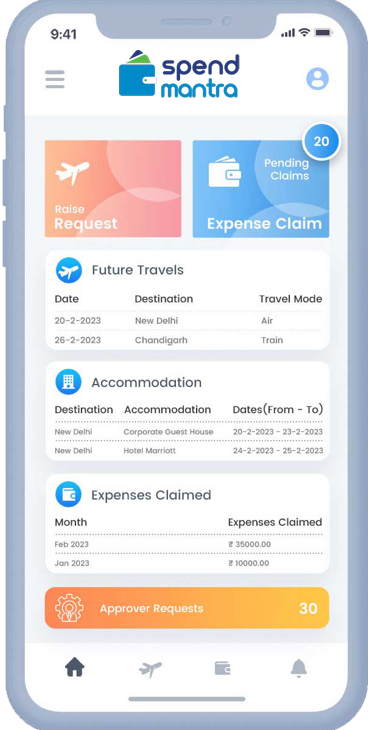Open the notifications bell tab
368x730 pixels.
299,668
